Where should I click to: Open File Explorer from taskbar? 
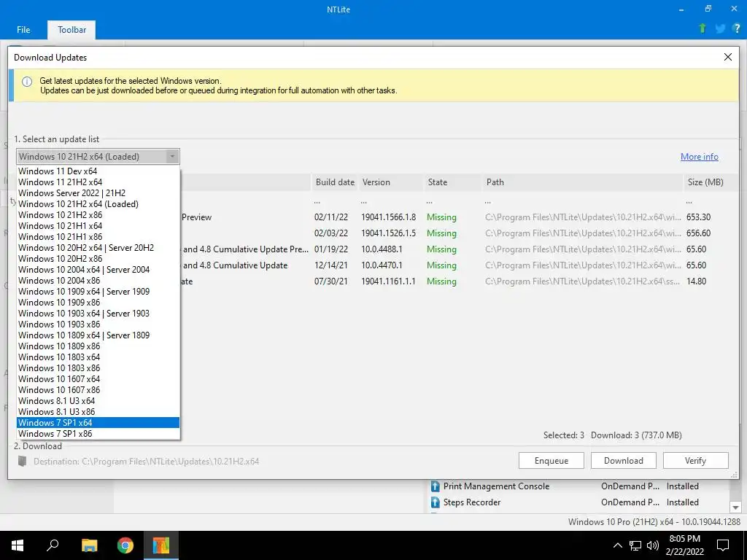click(89, 545)
